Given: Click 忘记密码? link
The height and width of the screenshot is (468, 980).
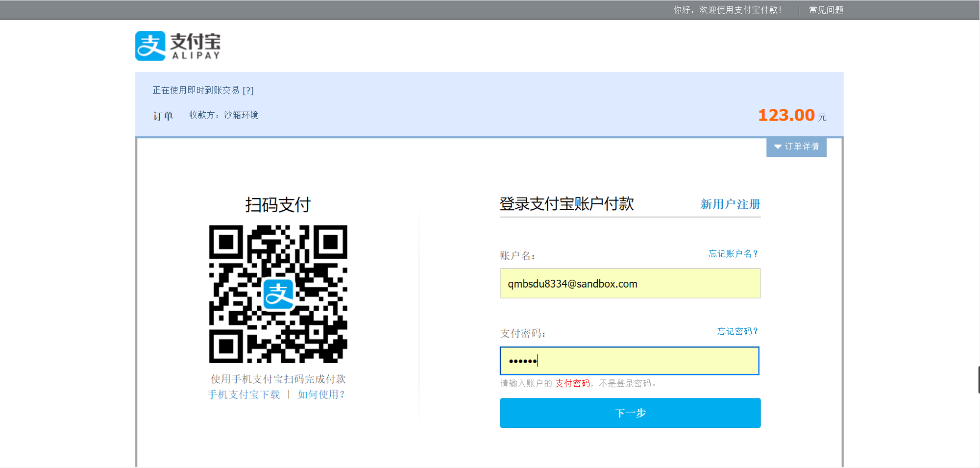Looking at the screenshot, I should [737, 332].
